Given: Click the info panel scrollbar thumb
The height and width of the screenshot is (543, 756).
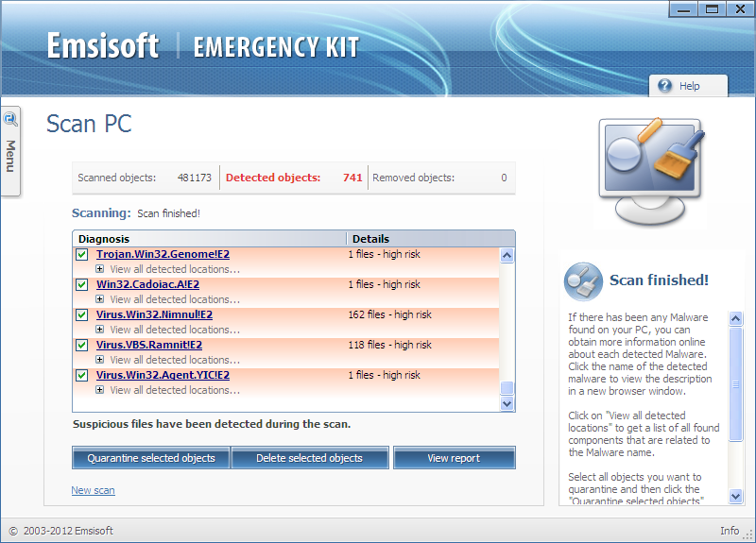Looking at the screenshot, I should [735, 384].
